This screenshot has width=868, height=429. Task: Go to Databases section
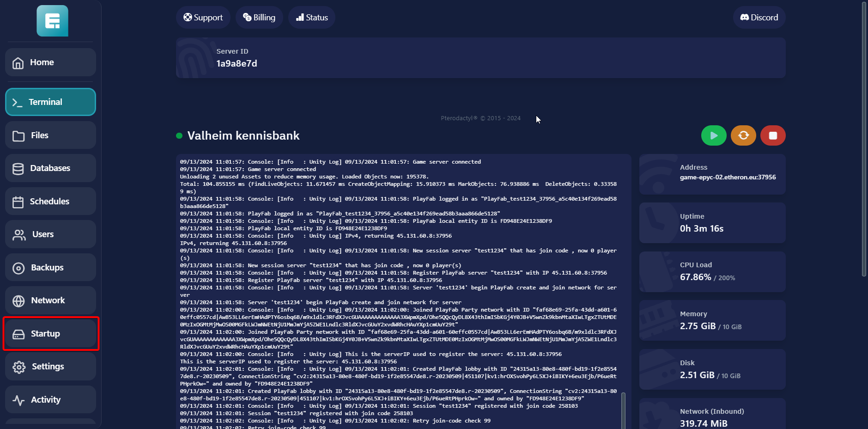[50, 168]
